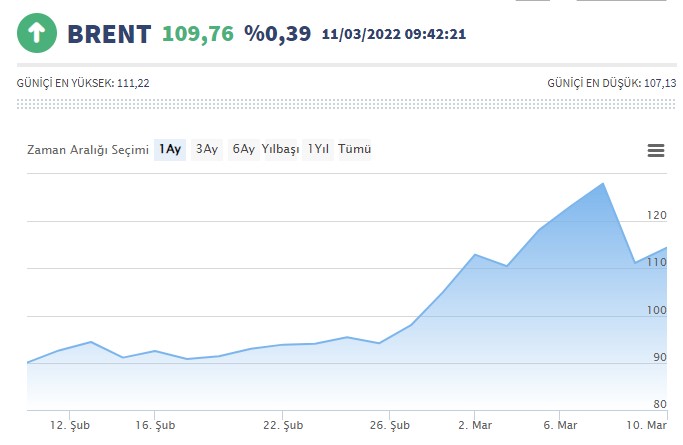
Task: Click the green up-arrow trend icon
Action: (x=37, y=33)
